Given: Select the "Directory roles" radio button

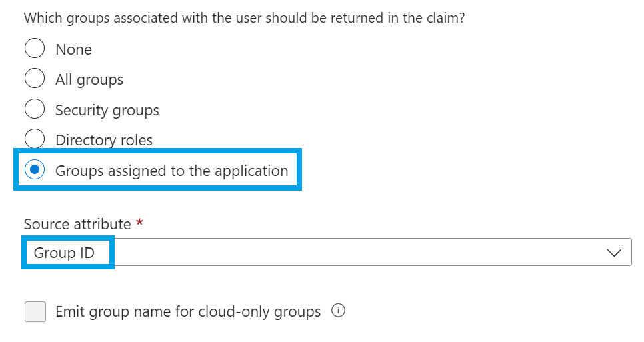Looking at the screenshot, I should (35, 139).
